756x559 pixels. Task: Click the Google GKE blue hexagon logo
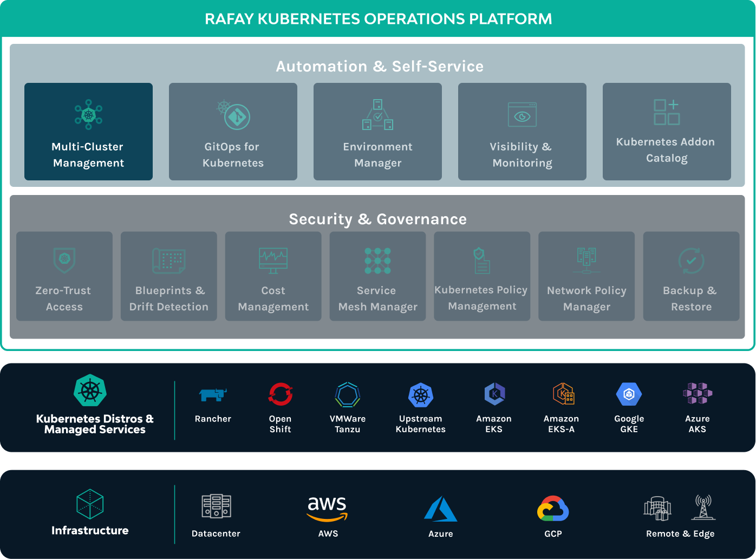pyautogui.click(x=629, y=394)
